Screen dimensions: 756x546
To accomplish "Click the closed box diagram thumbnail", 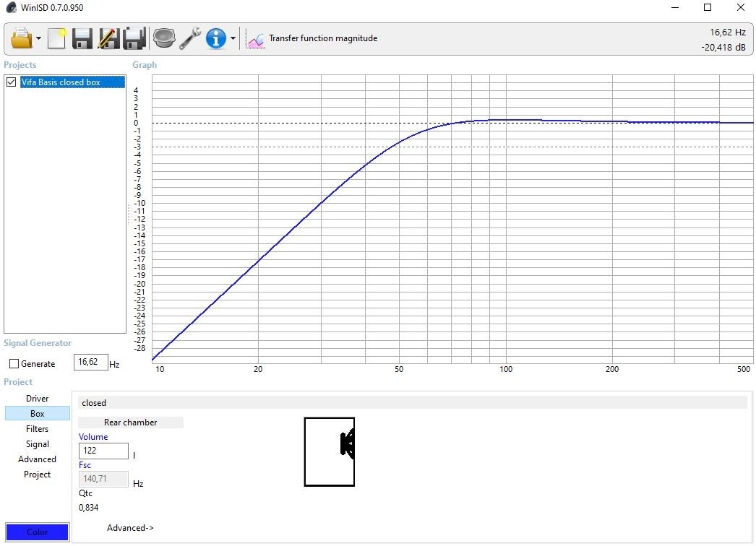I will (330, 451).
